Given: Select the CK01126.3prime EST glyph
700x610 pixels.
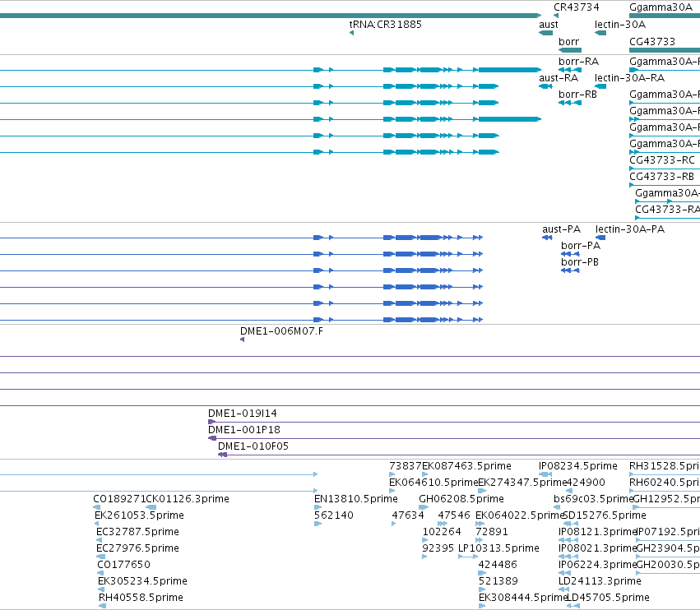Looking at the screenshot, I should (x=151, y=507).
